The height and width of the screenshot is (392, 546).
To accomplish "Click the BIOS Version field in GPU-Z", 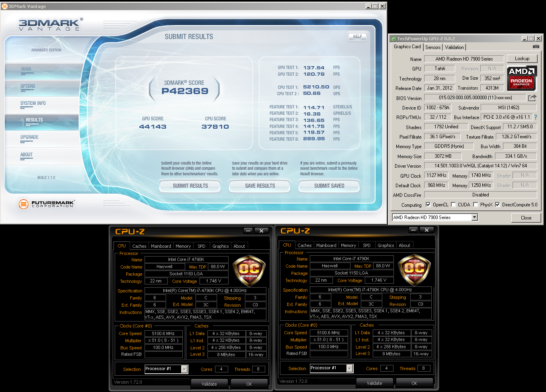I will 476,98.
